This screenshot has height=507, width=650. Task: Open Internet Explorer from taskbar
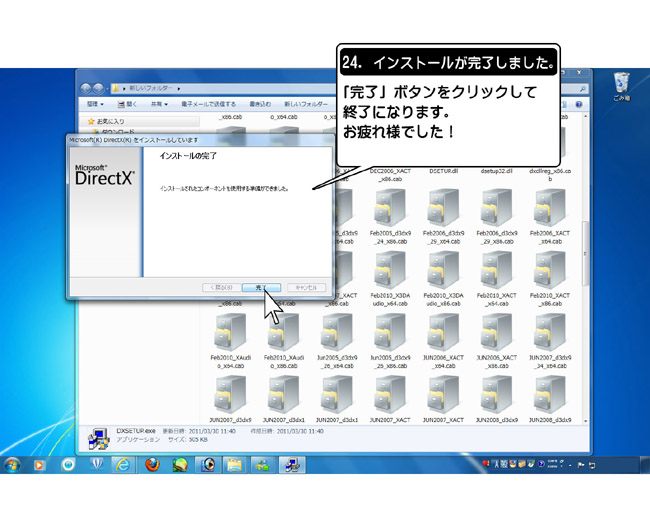pos(123,465)
